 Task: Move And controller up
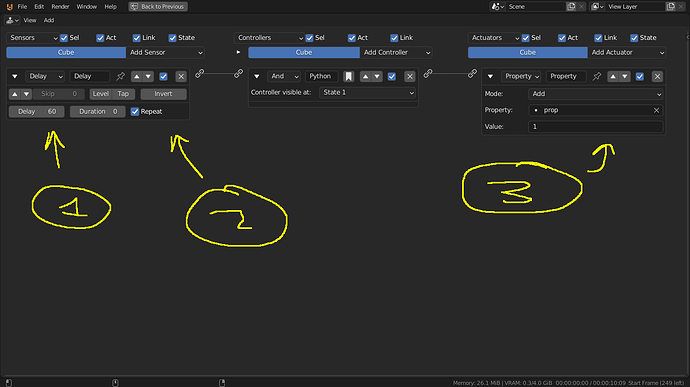click(365, 77)
